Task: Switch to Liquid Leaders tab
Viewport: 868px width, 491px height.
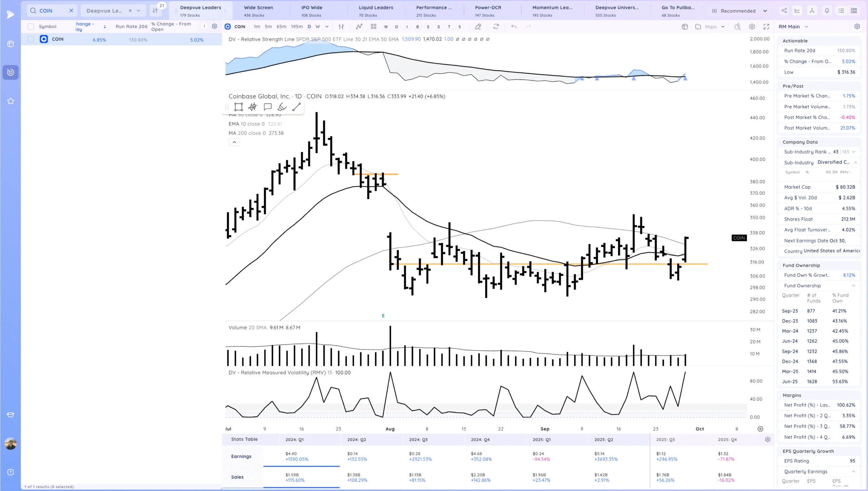Action: (x=376, y=11)
